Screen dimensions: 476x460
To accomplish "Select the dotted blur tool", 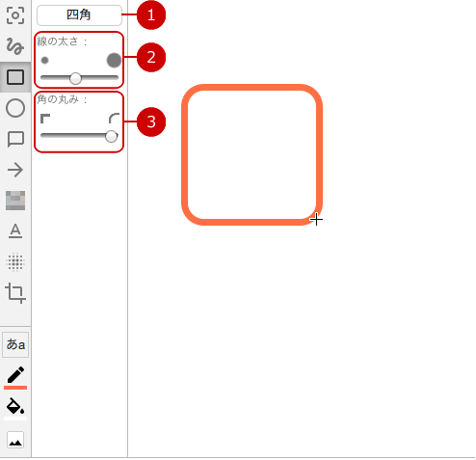I will 15,262.
